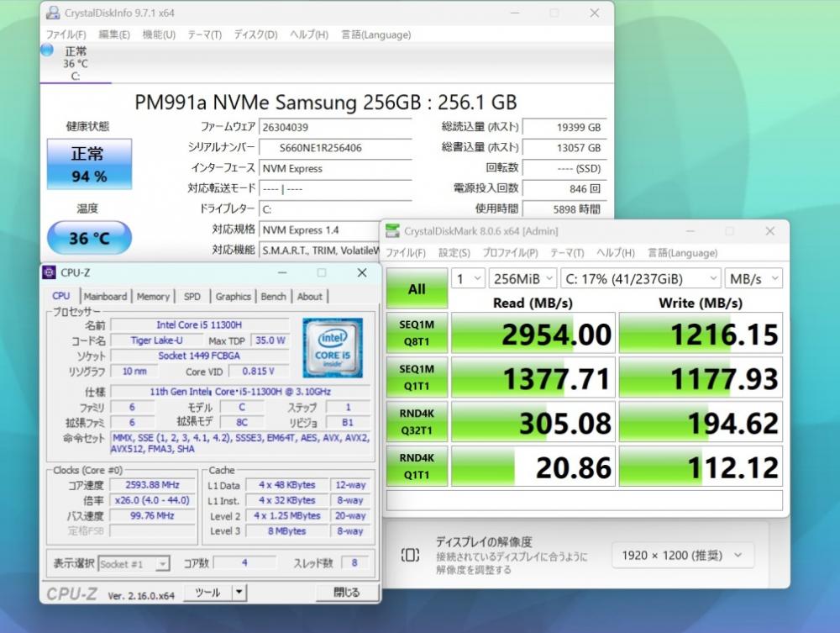
Task: Open the Socket #1 selection dropdown
Action: (x=134, y=564)
